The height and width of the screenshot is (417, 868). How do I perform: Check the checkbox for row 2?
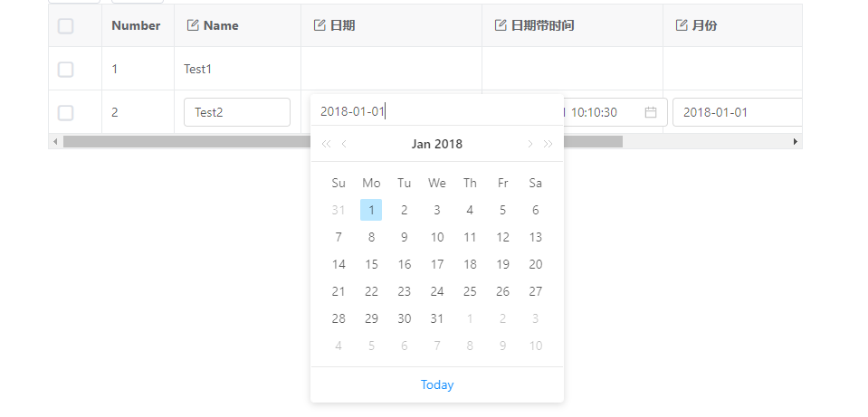point(65,112)
